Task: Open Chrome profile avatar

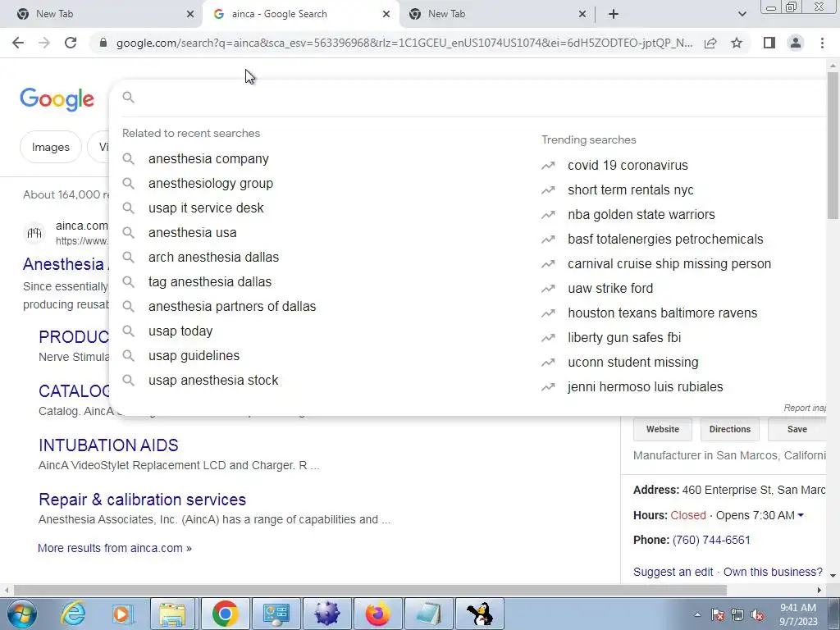Action: click(x=796, y=43)
